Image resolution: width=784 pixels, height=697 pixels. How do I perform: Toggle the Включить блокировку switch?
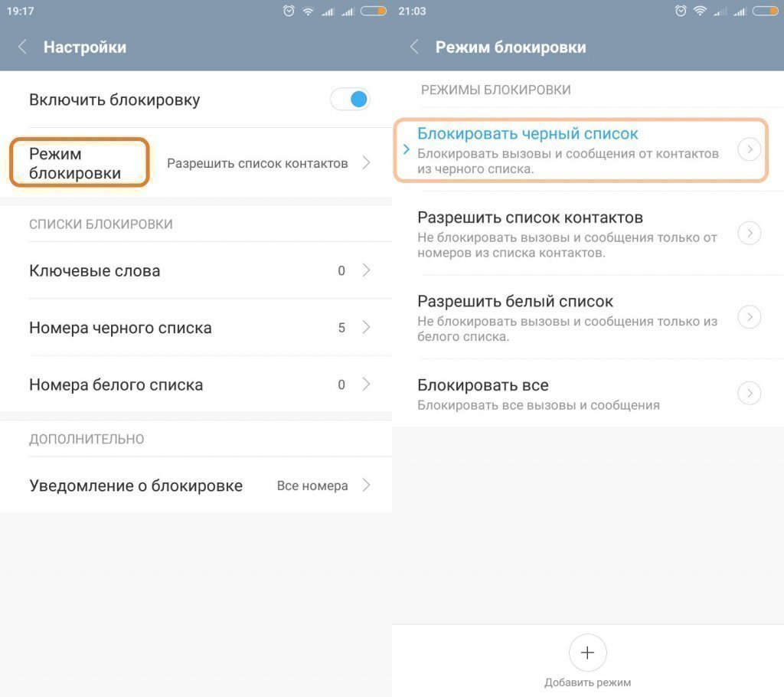pyautogui.click(x=350, y=99)
